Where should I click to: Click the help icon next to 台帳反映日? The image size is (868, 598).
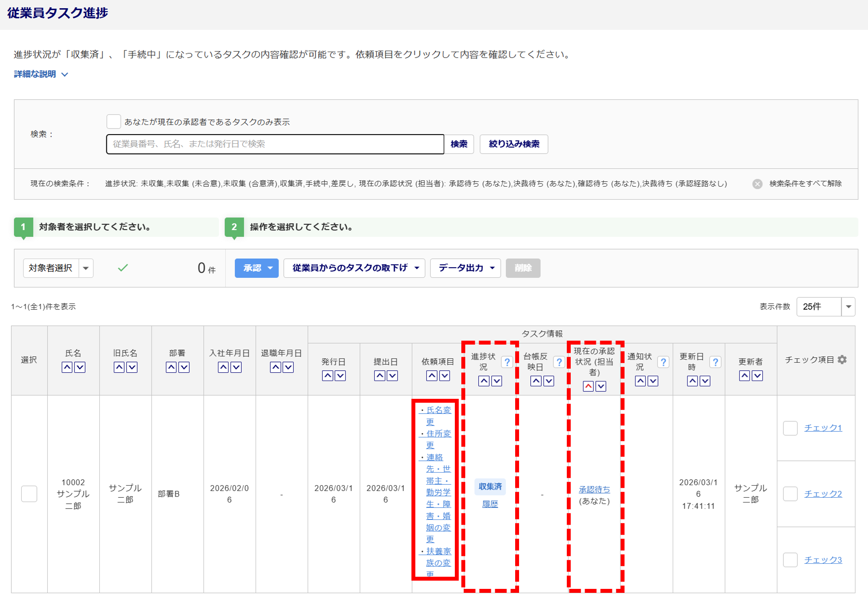(x=559, y=362)
